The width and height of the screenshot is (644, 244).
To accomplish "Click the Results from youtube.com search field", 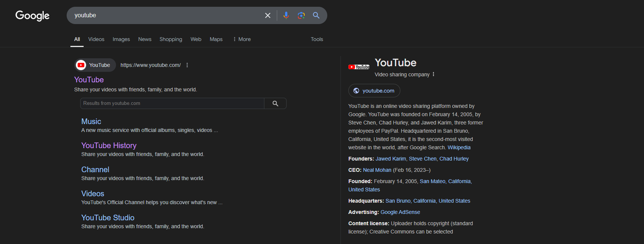I will 172,103.
